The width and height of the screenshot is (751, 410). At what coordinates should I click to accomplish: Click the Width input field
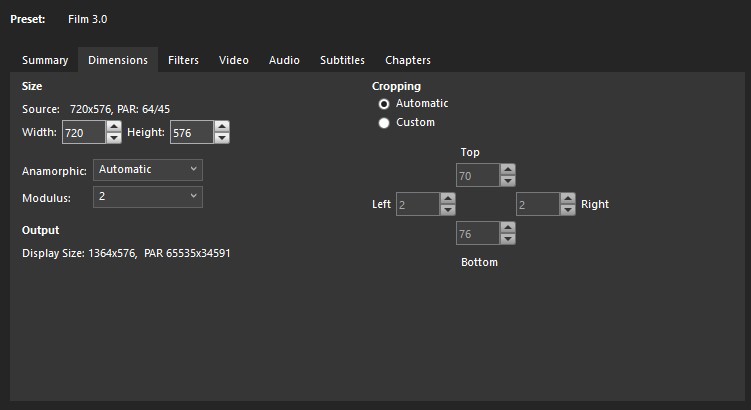click(x=84, y=132)
